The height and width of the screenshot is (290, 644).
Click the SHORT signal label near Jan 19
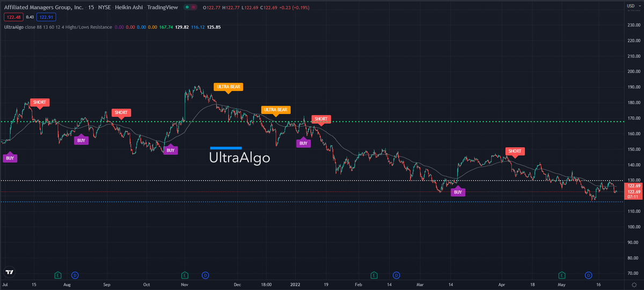(x=320, y=119)
